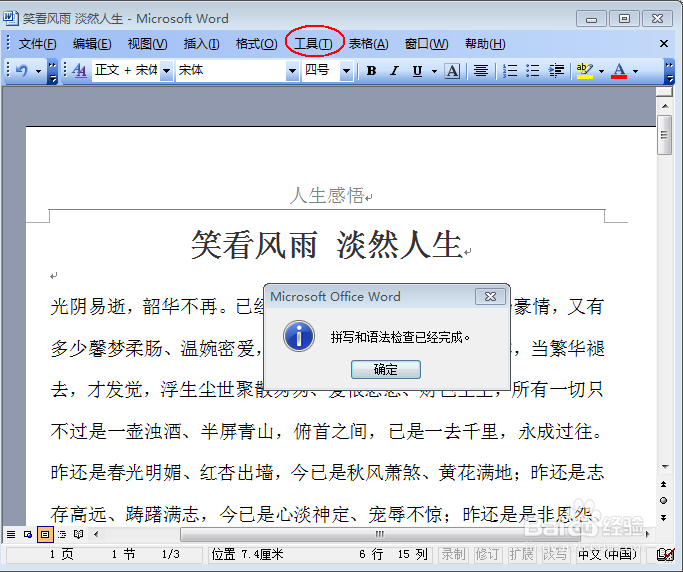Image resolution: width=683 pixels, height=572 pixels.
Task: Switch to Print Layout view icon
Action: coord(45,534)
